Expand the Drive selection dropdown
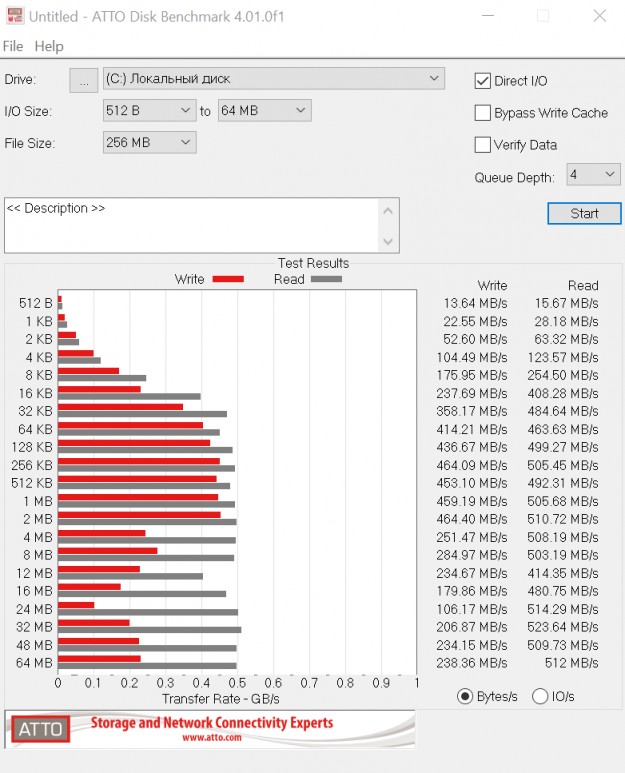625x773 pixels. click(274, 79)
